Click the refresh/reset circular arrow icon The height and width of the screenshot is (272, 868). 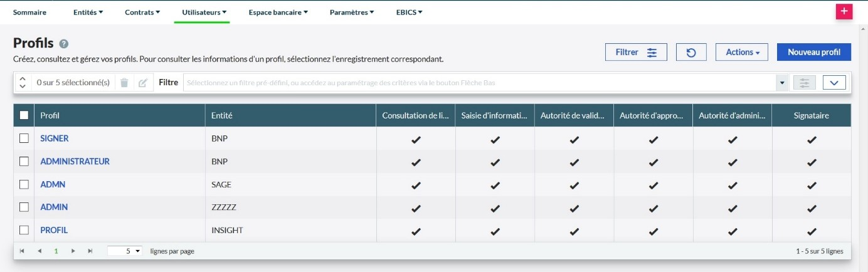(x=691, y=52)
